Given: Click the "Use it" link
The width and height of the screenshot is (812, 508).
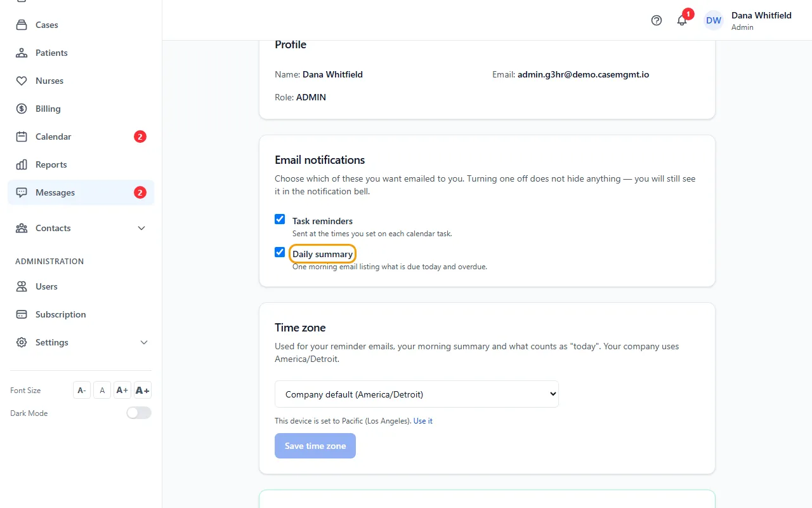Looking at the screenshot, I should click(x=423, y=421).
